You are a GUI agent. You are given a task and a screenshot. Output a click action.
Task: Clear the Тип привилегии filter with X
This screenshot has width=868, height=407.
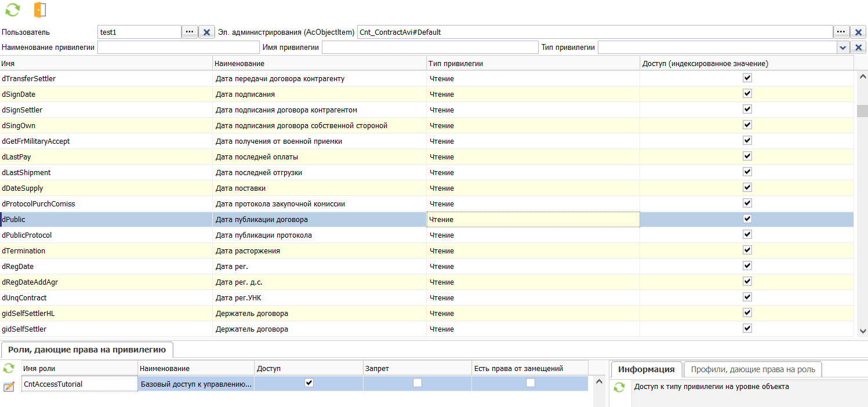coord(859,48)
